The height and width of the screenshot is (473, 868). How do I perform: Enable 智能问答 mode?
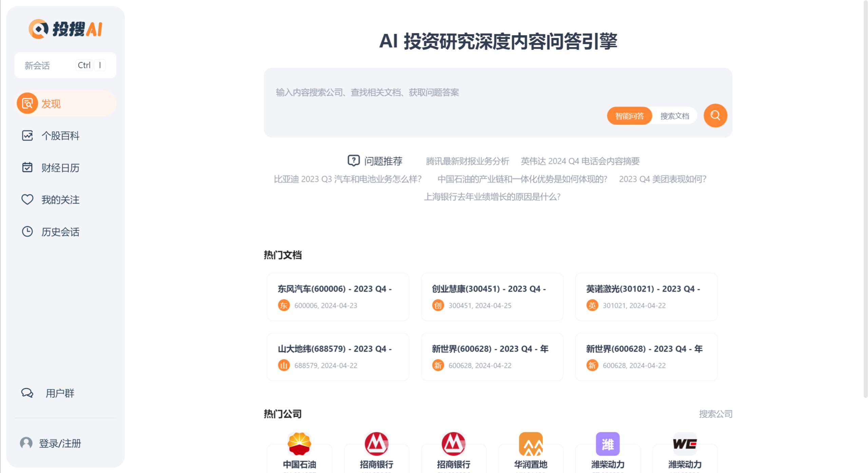(629, 116)
